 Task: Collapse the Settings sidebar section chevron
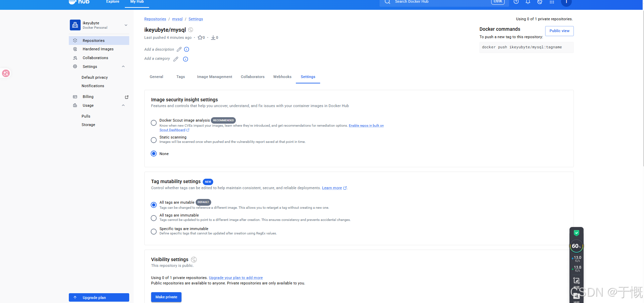pyautogui.click(x=123, y=67)
